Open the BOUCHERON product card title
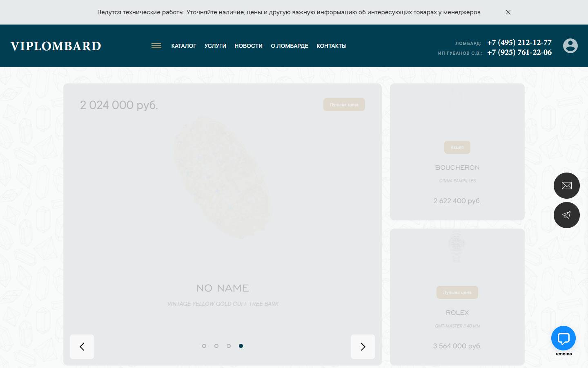This screenshot has width=588, height=368. pyautogui.click(x=457, y=168)
